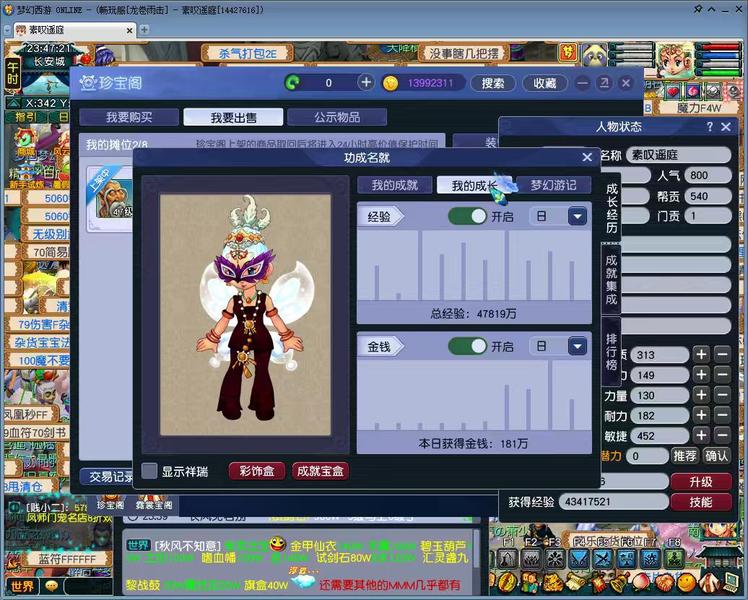Open the 成长经历 vertical side tab

point(612,208)
